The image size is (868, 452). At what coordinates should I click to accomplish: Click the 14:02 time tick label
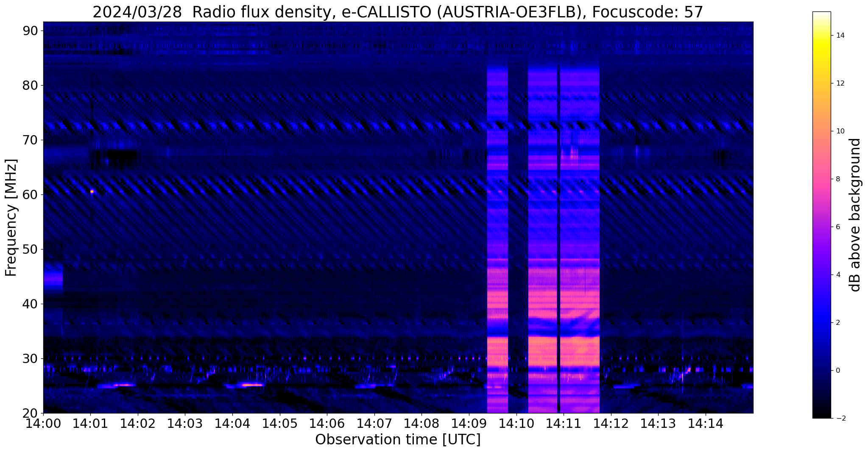point(137,424)
